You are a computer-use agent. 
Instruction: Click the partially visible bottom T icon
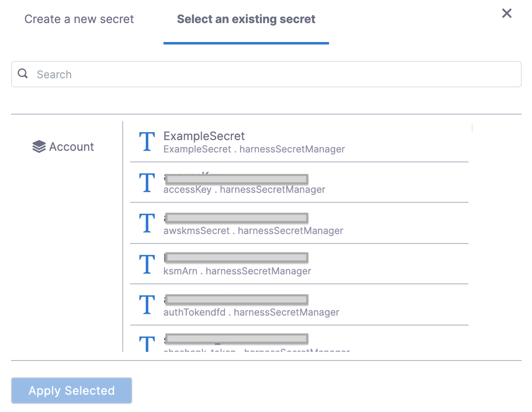[x=147, y=344]
